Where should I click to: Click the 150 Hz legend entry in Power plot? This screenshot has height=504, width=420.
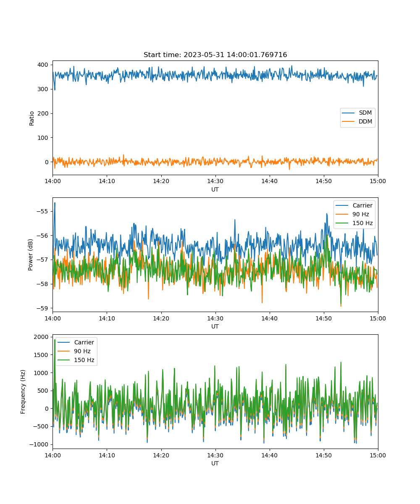coord(354,223)
